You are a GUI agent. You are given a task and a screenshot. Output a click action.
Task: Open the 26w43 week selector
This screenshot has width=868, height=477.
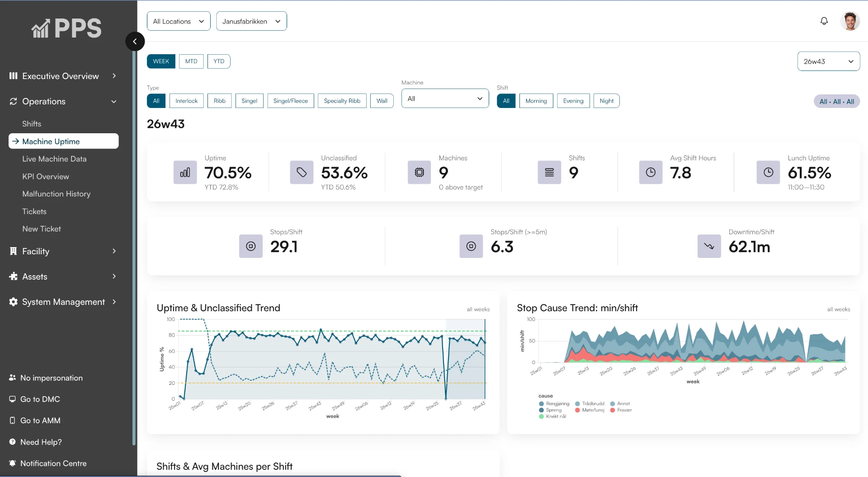(829, 61)
